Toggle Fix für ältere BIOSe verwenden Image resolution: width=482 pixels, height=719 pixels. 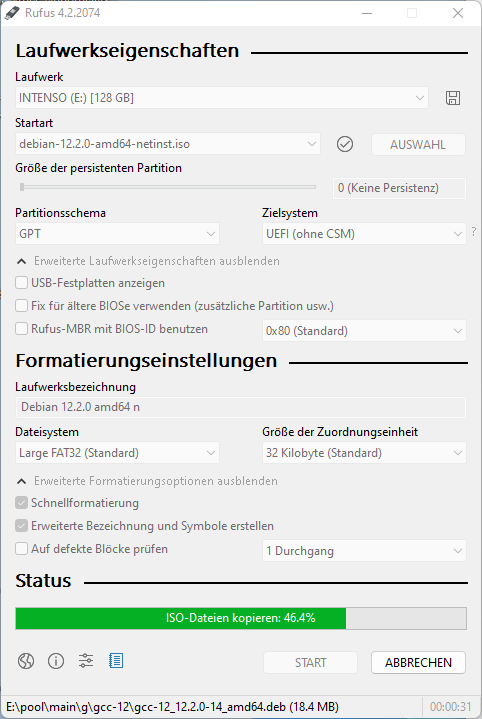pos(22,305)
